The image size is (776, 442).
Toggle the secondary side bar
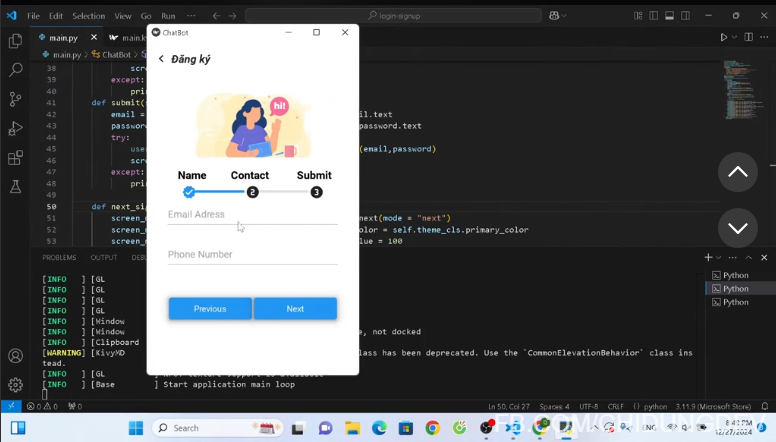(685, 16)
